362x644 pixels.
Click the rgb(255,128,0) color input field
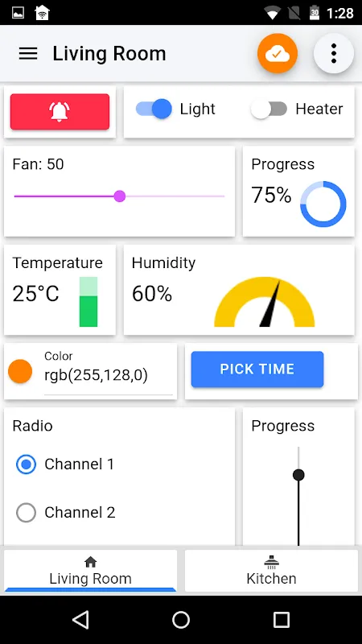(109, 373)
